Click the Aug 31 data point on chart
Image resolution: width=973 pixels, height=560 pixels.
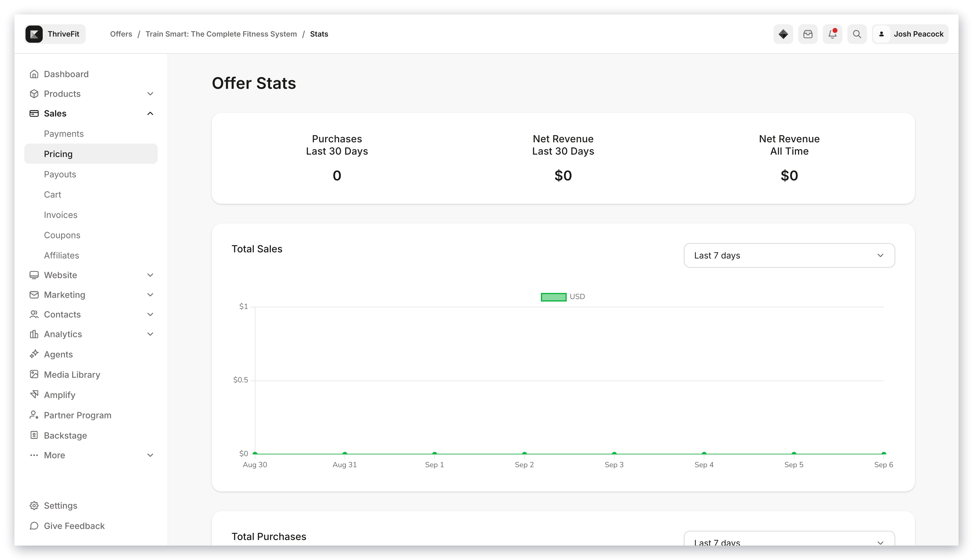[x=345, y=453]
